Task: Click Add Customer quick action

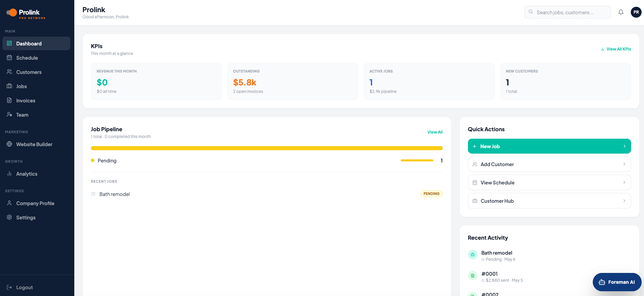Action: (x=549, y=164)
